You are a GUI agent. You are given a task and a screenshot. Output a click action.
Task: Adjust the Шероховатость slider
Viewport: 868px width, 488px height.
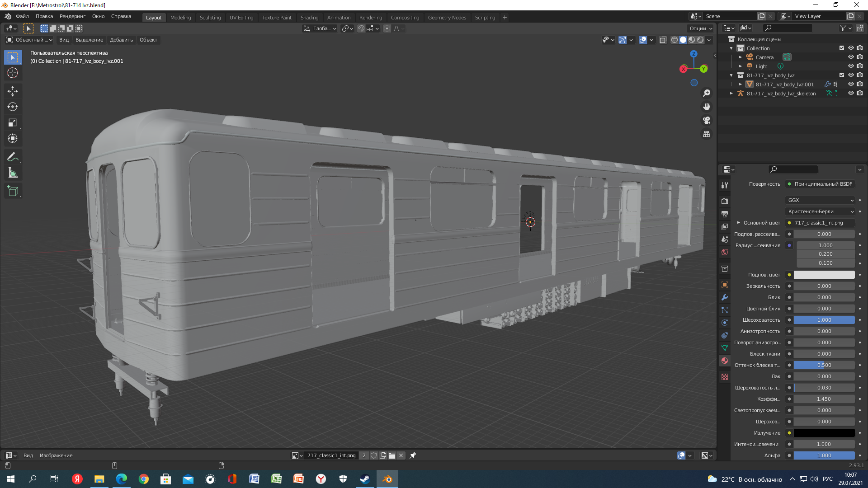pyautogui.click(x=824, y=320)
